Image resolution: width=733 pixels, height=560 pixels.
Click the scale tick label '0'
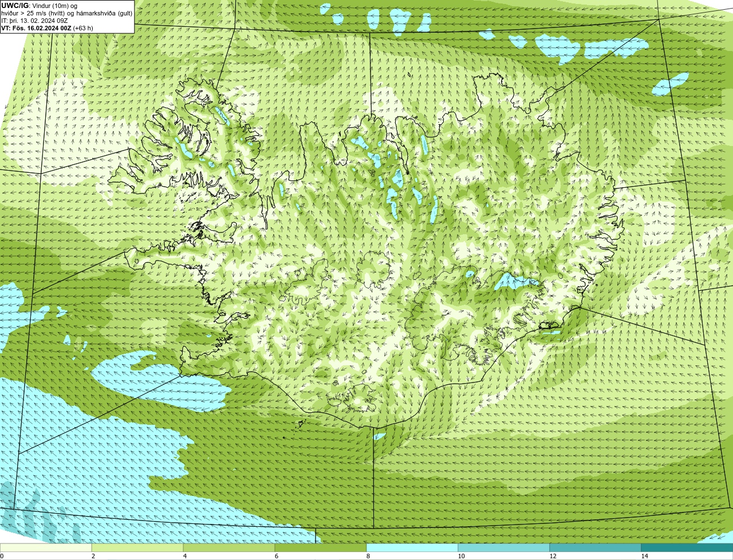(x=2, y=556)
